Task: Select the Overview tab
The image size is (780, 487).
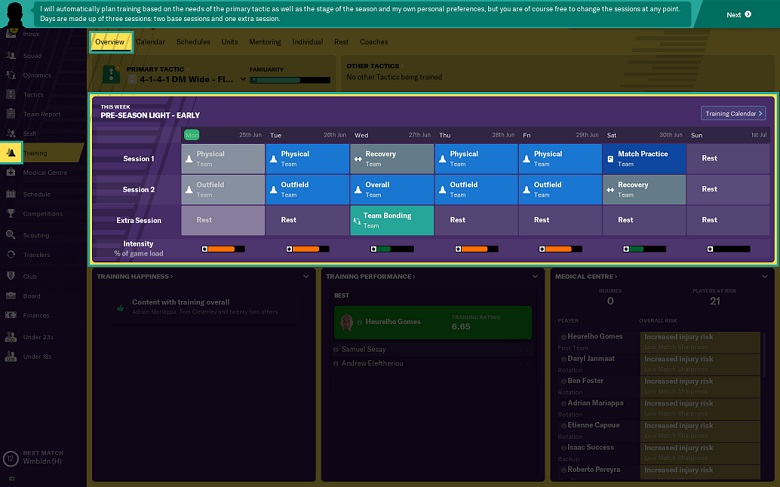Action: click(110, 42)
